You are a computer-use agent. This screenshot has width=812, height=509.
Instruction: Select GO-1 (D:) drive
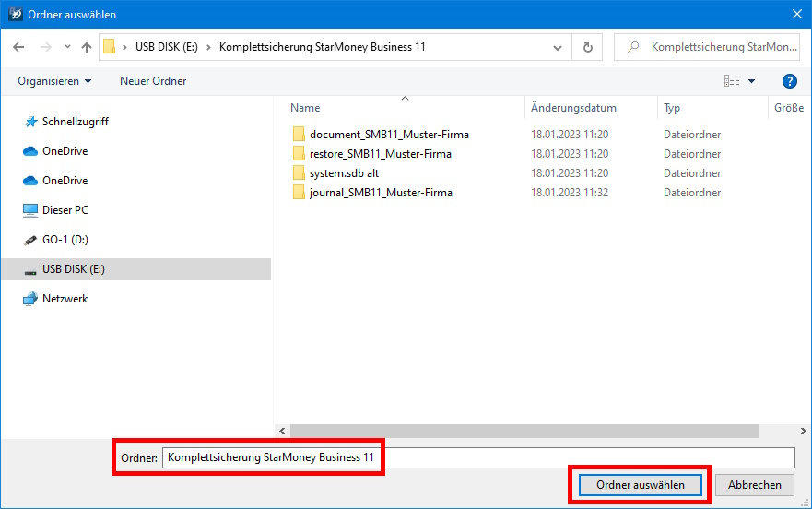click(x=65, y=240)
